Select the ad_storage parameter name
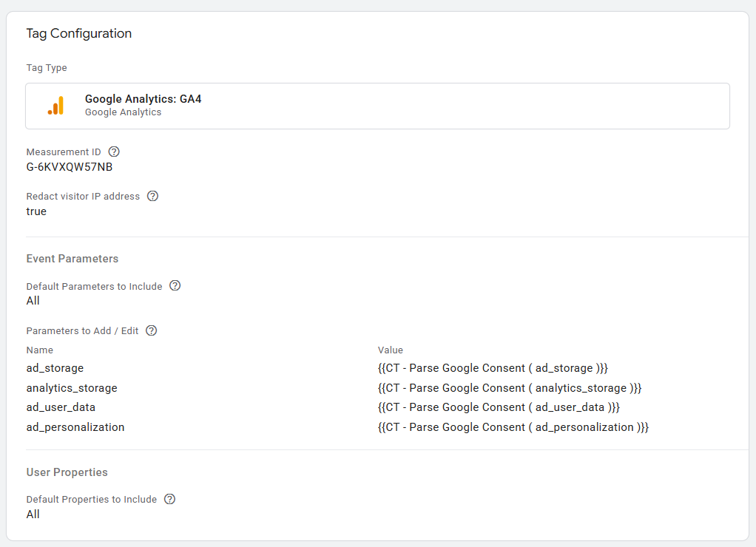Screen dimensions: 756x547 point(55,368)
